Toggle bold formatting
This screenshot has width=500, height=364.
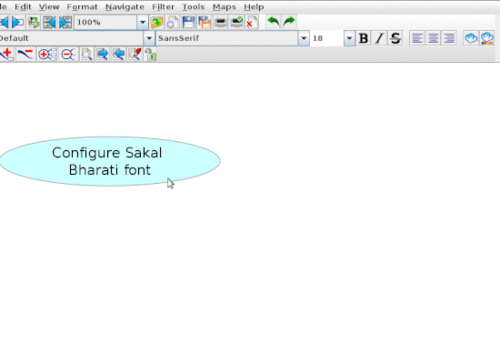coord(364,38)
